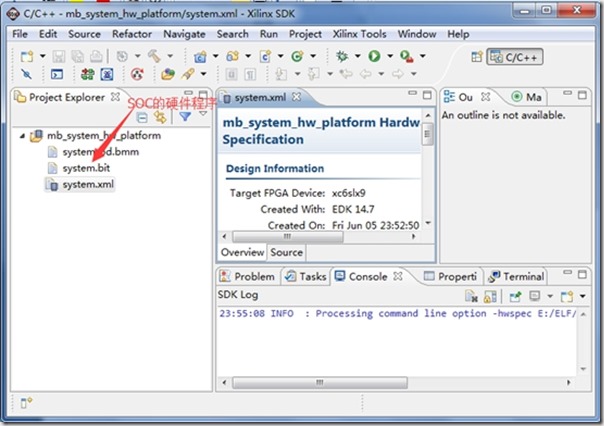Open the Project Explorer View Menu dropdown
The width and height of the screenshot is (604, 426).
203,116
